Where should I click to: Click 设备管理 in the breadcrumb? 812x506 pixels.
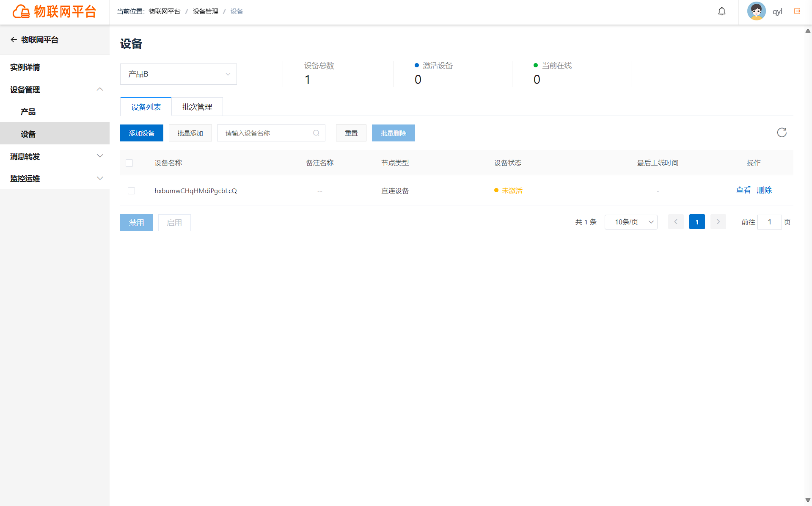[x=206, y=11]
